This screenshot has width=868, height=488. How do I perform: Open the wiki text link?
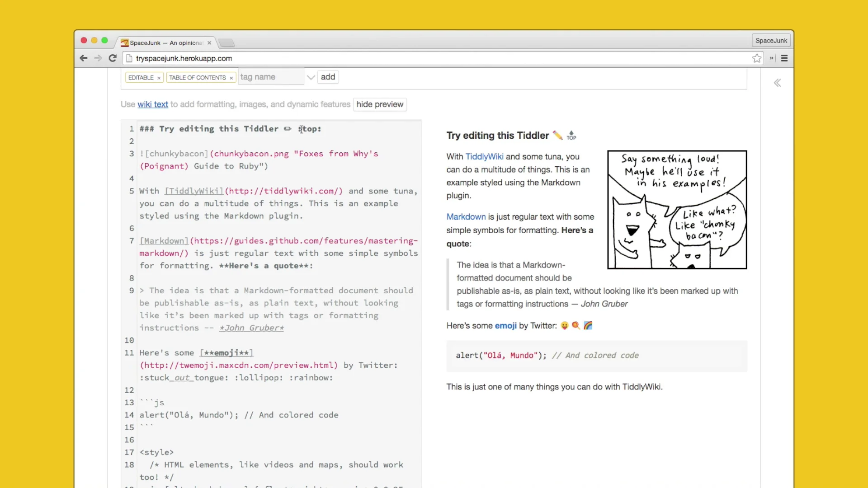(x=153, y=104)
